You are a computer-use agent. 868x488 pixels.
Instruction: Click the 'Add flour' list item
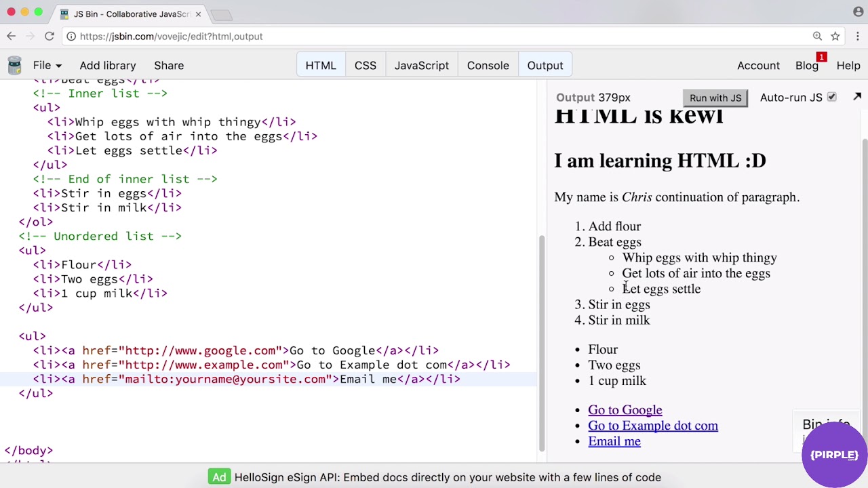point(614,226)
